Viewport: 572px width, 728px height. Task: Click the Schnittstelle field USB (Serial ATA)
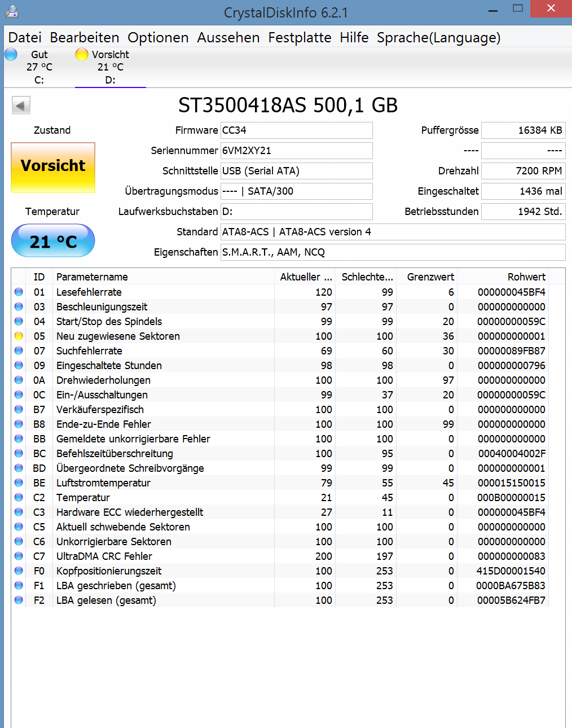coord(297,171)
